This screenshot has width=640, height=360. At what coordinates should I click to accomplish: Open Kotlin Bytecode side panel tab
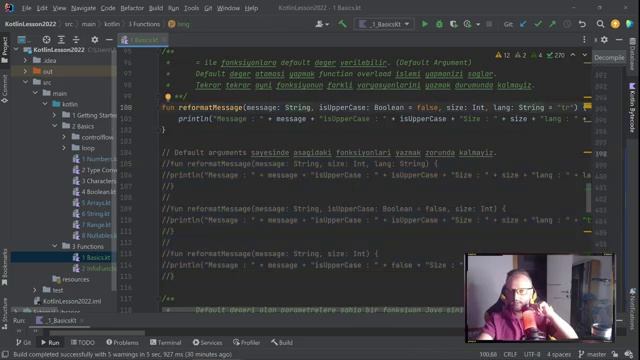(632, 108)
